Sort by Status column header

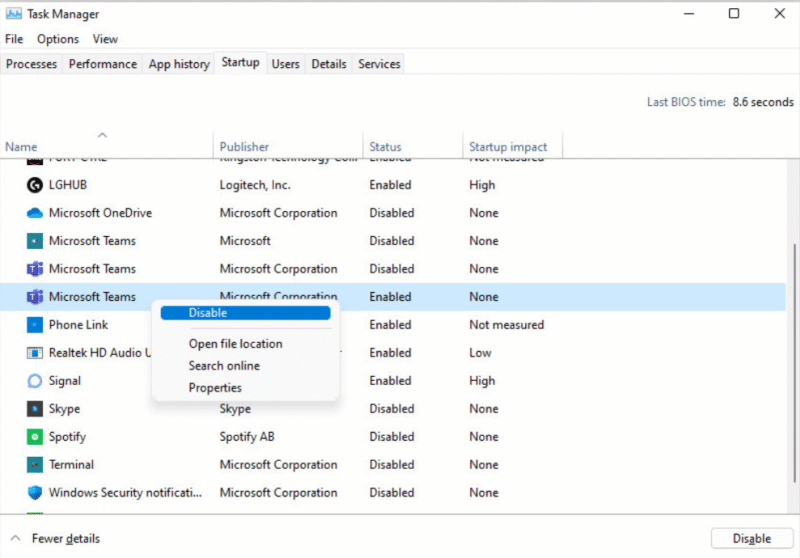click(x=385, y=147)
